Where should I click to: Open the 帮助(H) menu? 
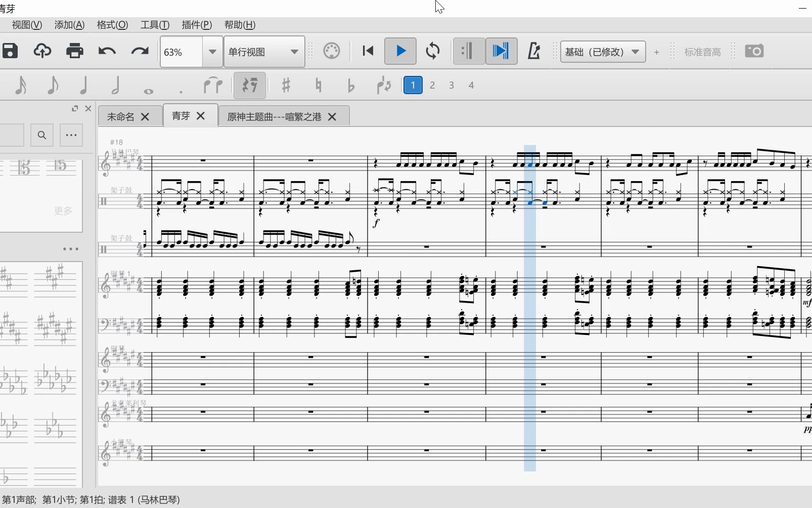(240, 25)
